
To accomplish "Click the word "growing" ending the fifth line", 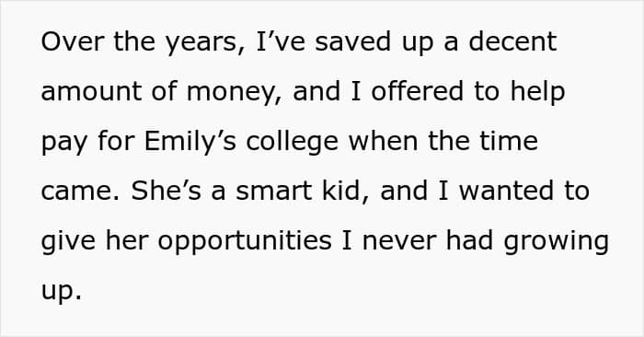I will click(x=556, y=243).
